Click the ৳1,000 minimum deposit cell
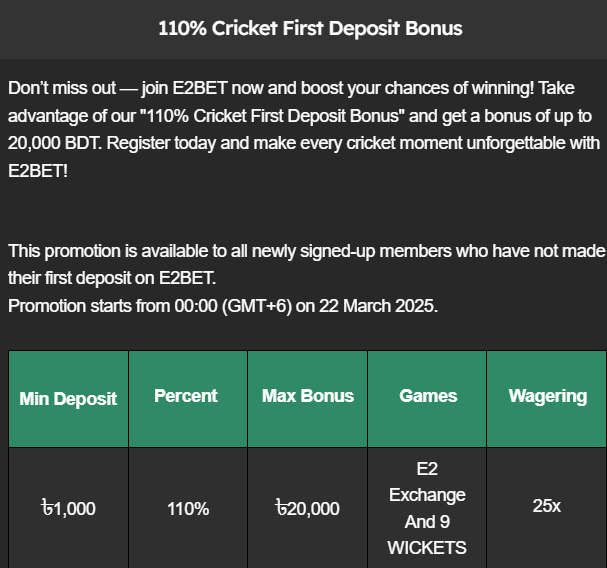This screenshot has height=568, width=607. tap(68, 508)
